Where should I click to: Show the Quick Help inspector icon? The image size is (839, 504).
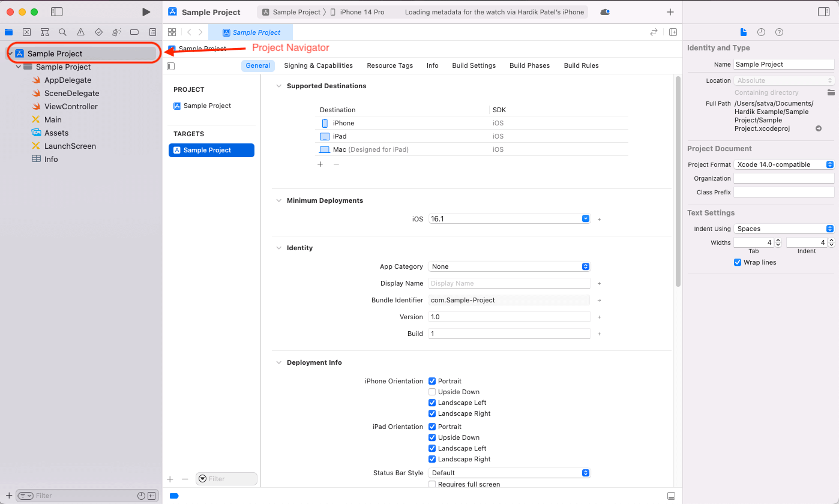(x=779, y=32)
